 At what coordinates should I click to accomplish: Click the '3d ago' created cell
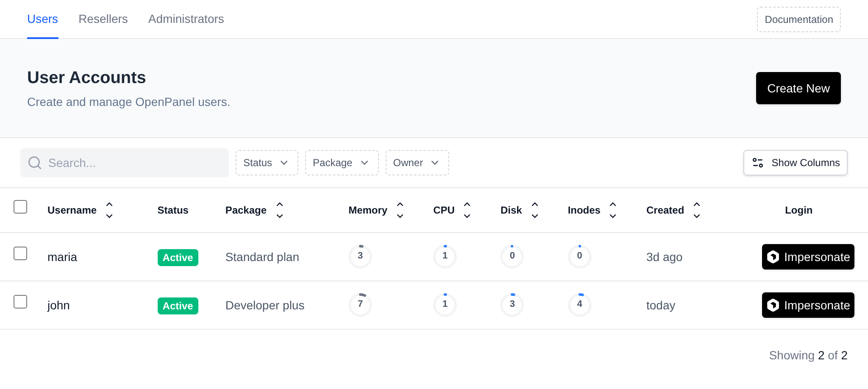664,257
